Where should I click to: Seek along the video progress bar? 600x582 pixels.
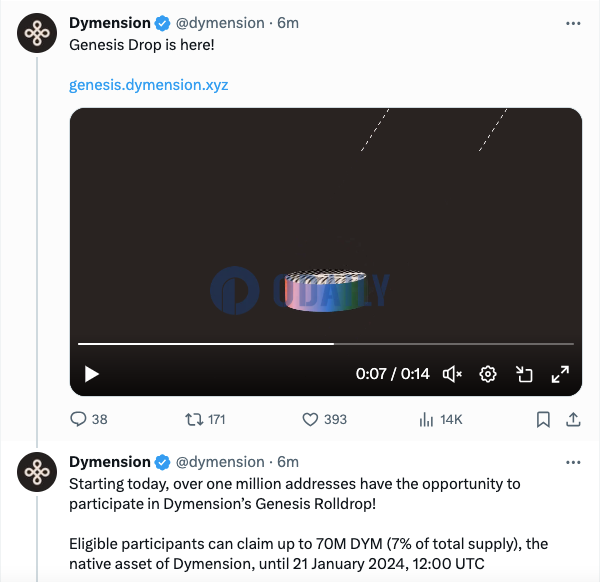coord(326,344)
